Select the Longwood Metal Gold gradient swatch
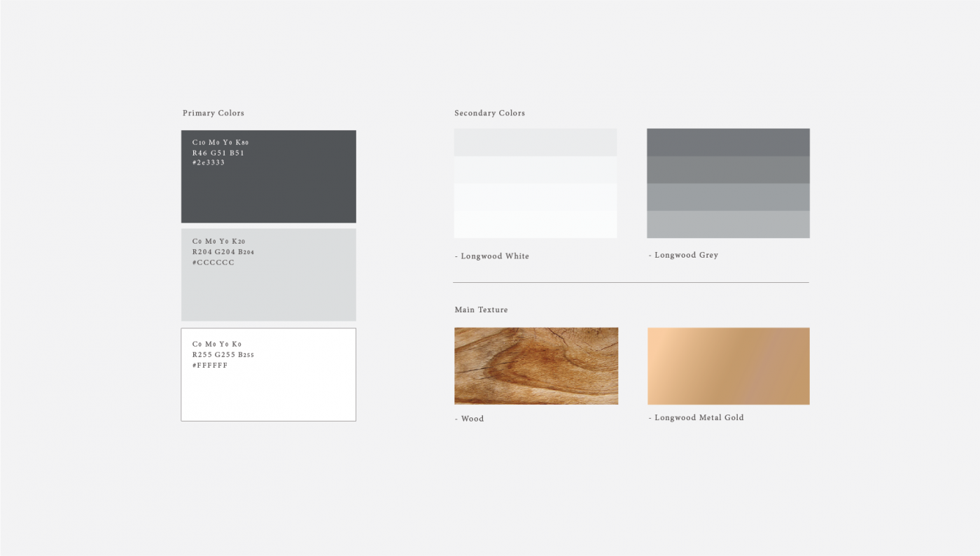The width and height of the screenshot is (980, 556). tap(728, 366)
